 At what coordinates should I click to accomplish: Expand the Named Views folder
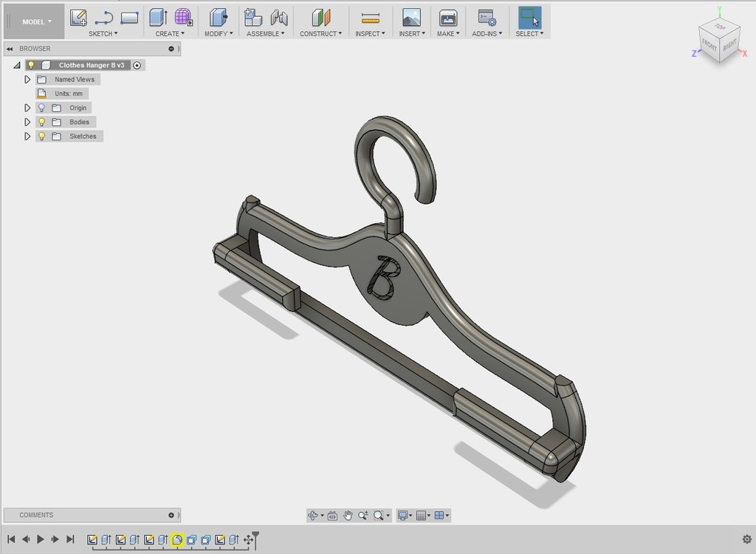point(27,79)
